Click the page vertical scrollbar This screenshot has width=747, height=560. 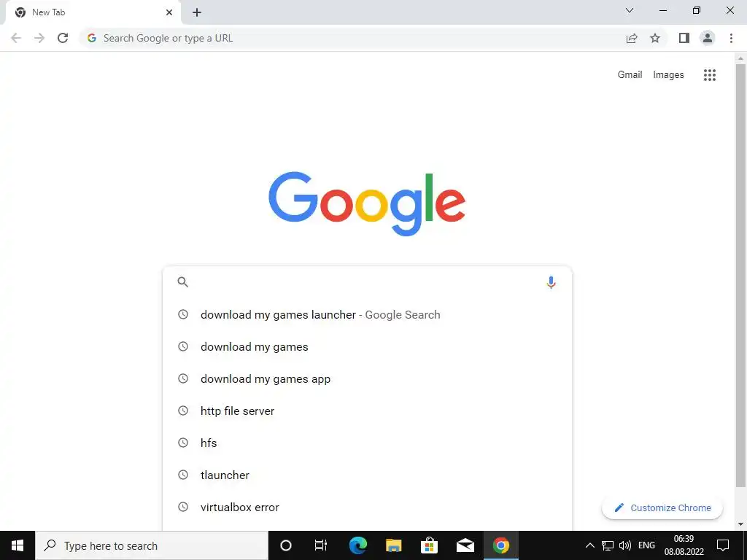click(x=740, y=276)
